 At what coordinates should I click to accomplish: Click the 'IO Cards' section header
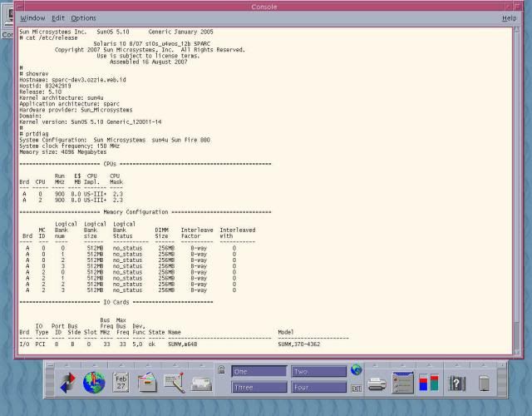pos(116,302)
